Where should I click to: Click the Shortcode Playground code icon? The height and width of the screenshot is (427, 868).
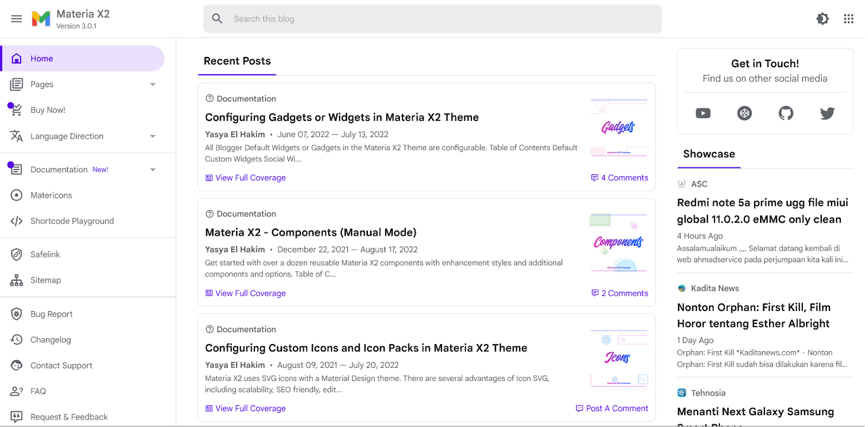[17, 221]
